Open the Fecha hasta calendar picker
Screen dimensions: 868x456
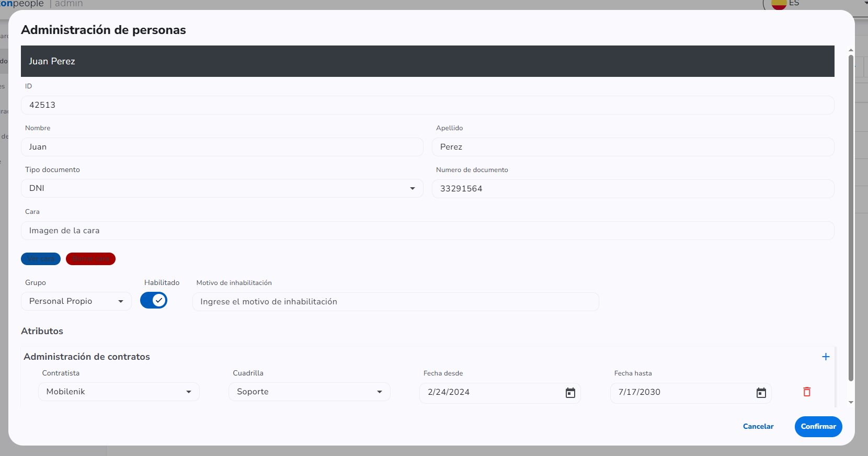761,393
